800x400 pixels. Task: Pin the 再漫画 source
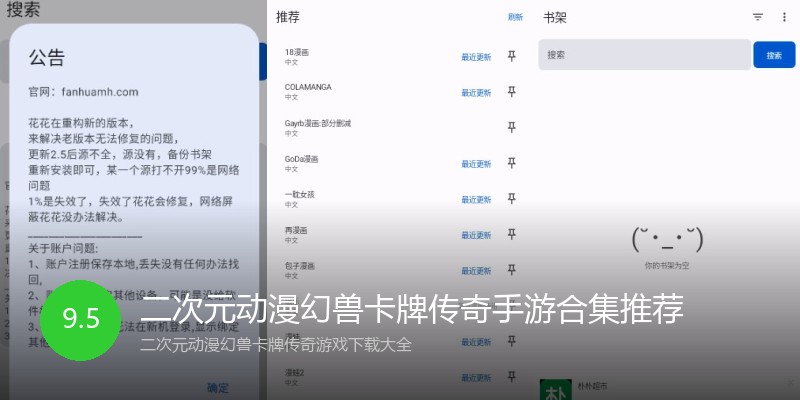click(x=511, y=234)
